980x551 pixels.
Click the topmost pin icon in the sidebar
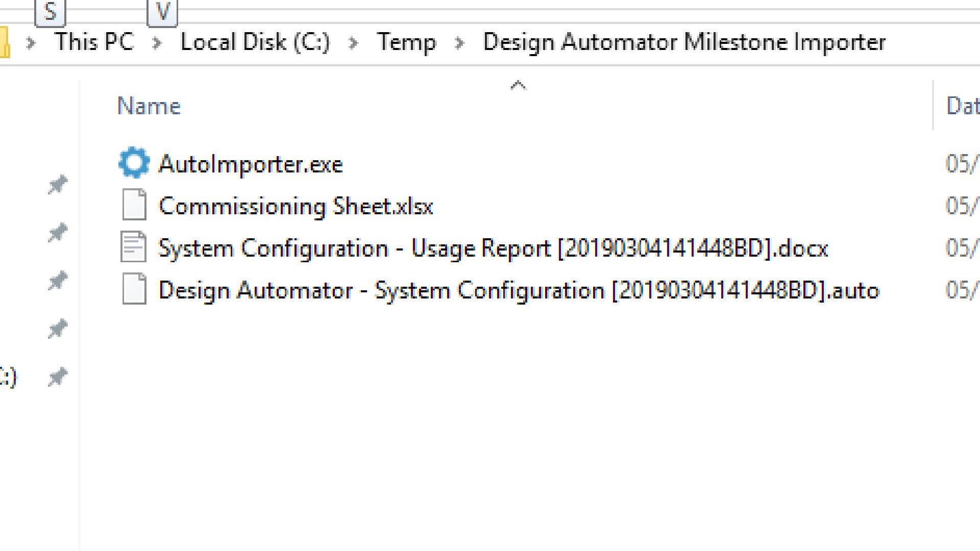coord(58,184)
